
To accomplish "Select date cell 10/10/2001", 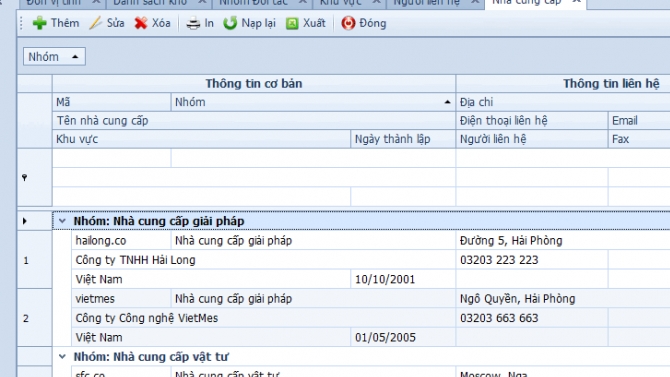I will pyautogui.click(x=403, y=279).
